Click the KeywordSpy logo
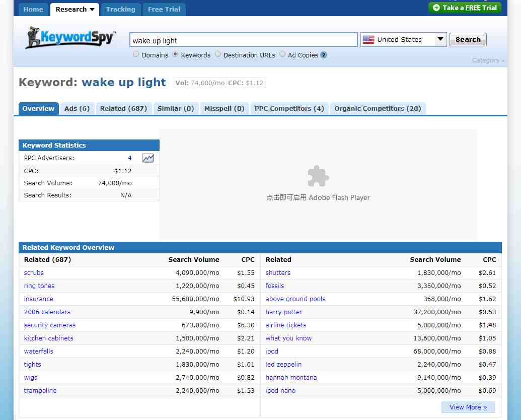The image size is (521, 420). (x=71, y=38)
